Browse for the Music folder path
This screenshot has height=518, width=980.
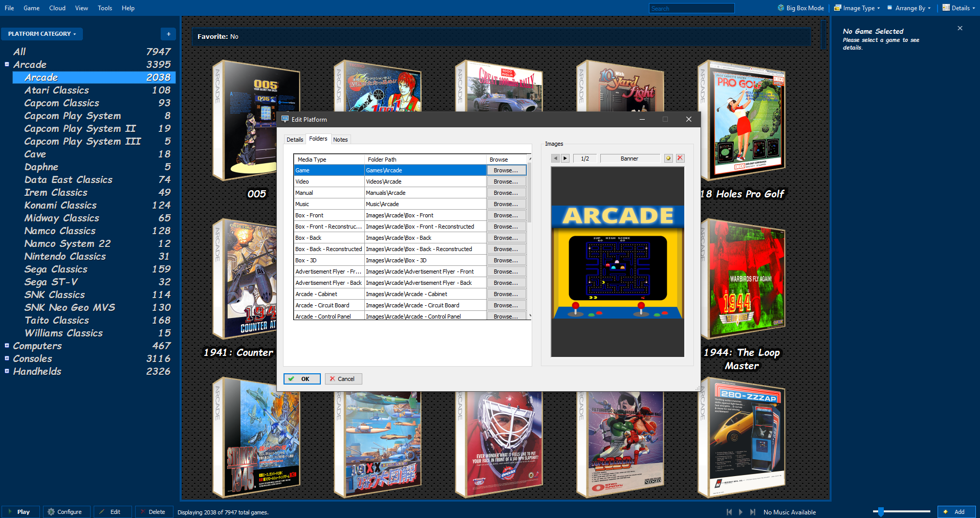pyautogui.click(x=506, y=204)
